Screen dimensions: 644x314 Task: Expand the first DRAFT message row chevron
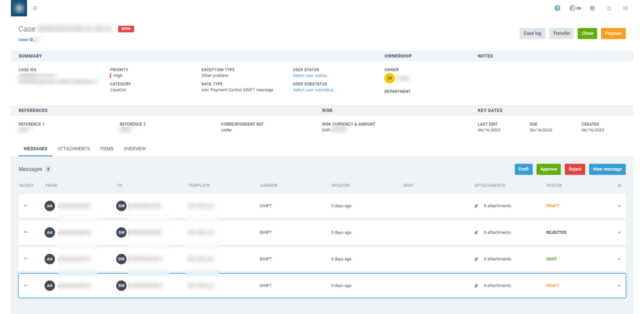pyautogui.click(x=619, y=206)
